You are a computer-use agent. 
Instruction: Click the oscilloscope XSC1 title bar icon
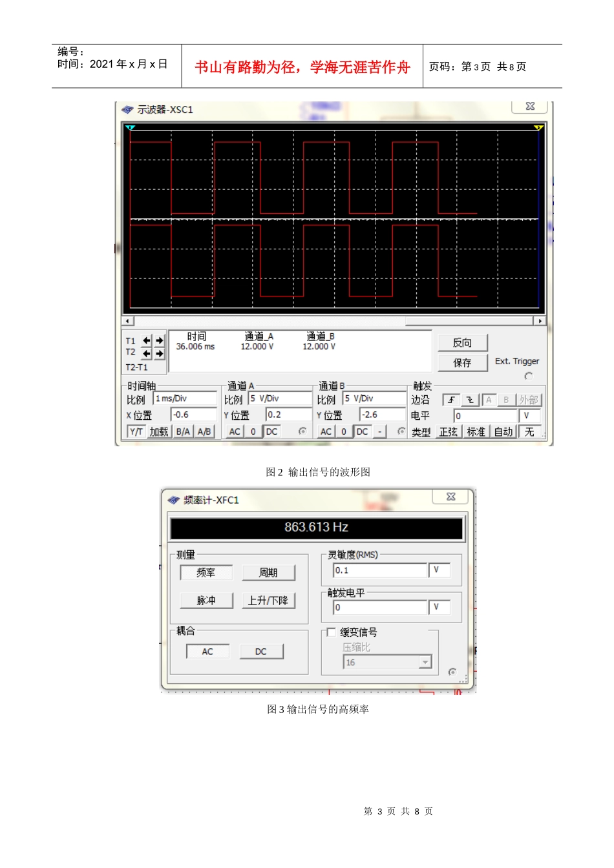click(x=127, y=110)
